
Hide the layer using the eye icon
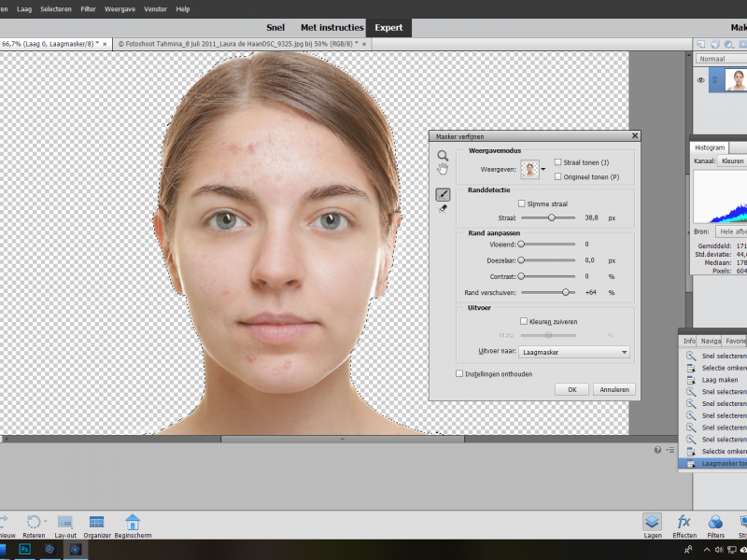pyautogui.click(x=701, y=80)
